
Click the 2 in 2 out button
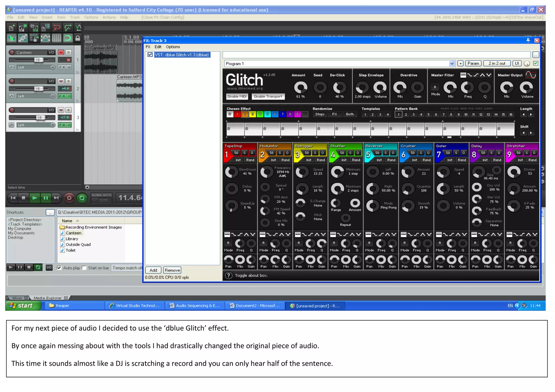pos(497,63)
